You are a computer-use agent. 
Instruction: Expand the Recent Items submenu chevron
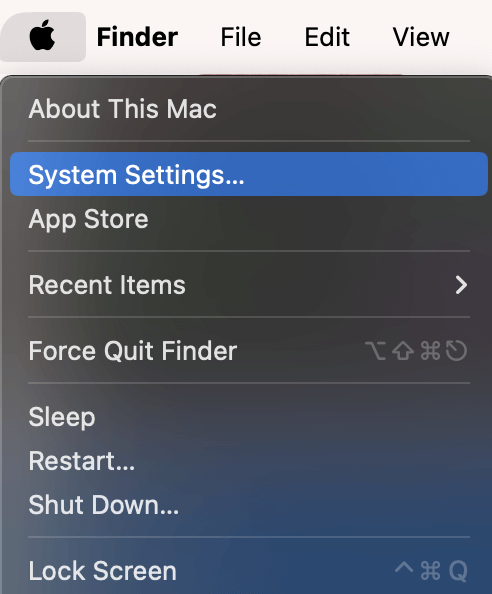tap(461, 285)
